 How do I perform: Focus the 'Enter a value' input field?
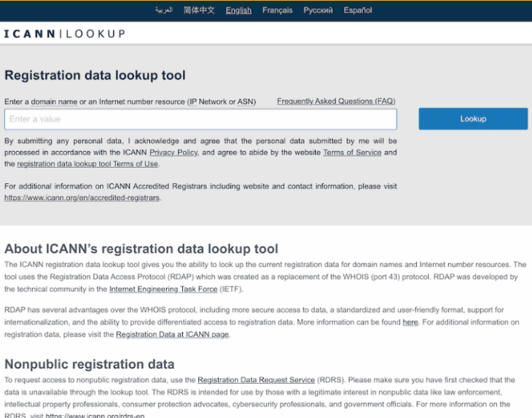200,119
